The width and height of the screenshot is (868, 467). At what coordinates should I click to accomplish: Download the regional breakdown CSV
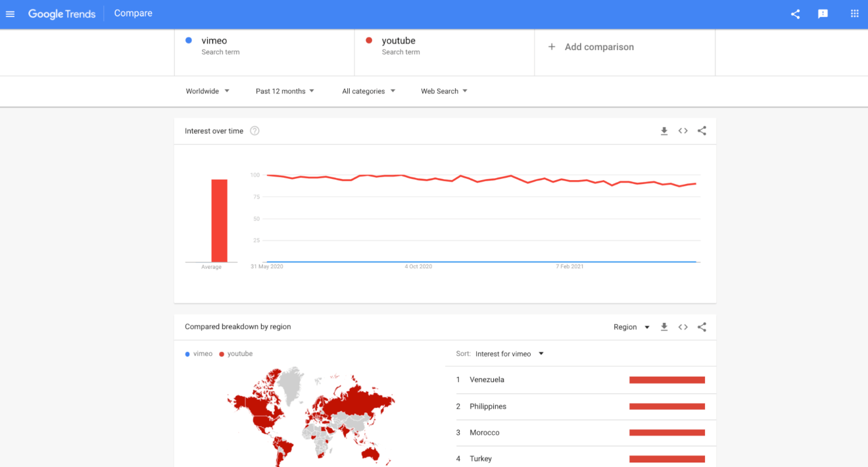tap(664, 327)
